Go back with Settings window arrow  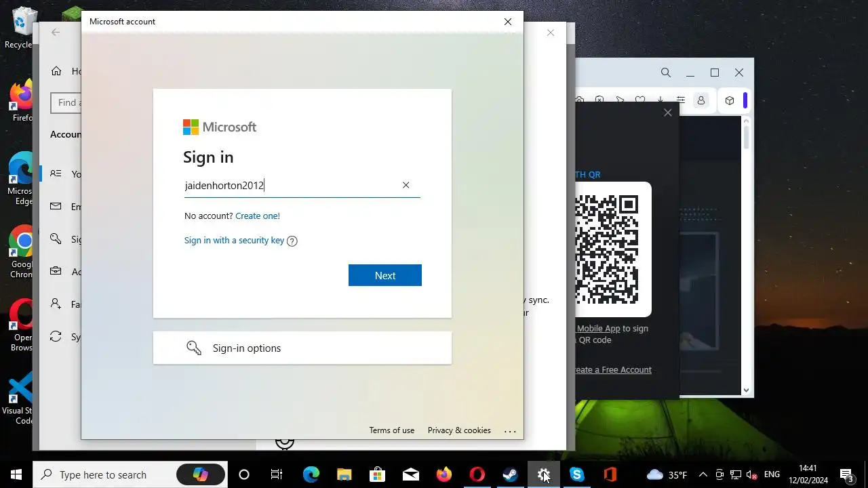56,33
